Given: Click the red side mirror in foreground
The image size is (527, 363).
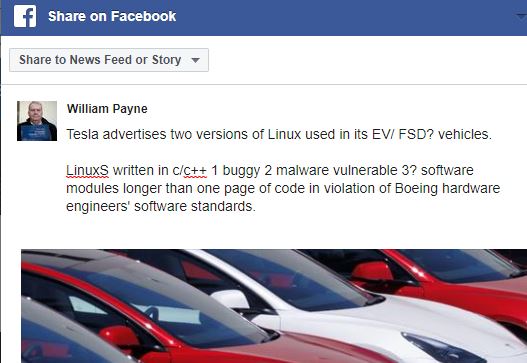Looking at the screenshot, I should click(x=119, y=337).
